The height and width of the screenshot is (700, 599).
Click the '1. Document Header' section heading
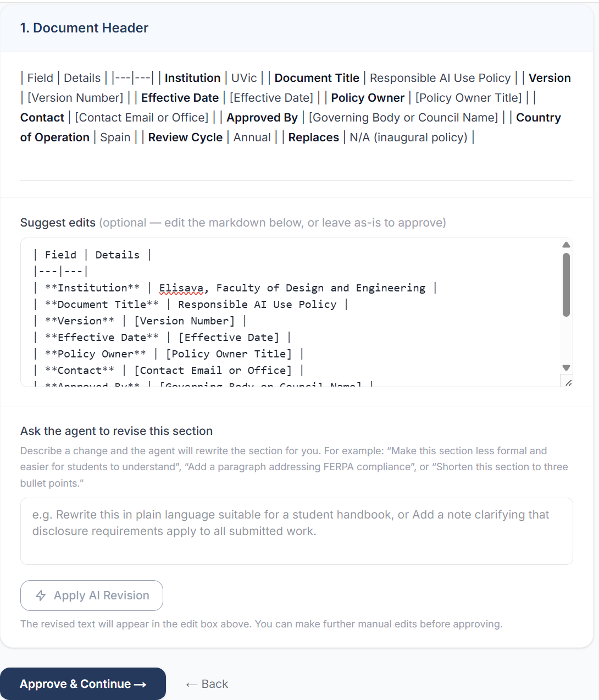pyautogui.click(x=84, y=28)
